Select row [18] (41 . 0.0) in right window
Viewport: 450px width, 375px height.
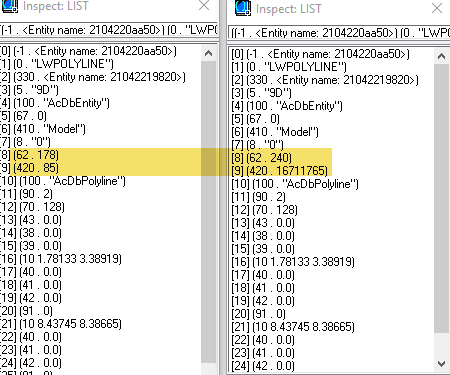263,288
